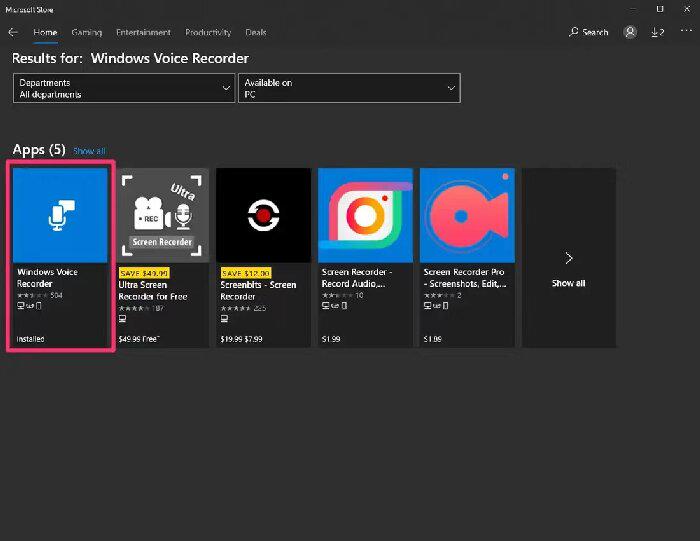Image resolution: width=700 pixels, height=541 pixels.
Task: Click the SAVE $12.00 badge
Action: click(x=246, y=273)
